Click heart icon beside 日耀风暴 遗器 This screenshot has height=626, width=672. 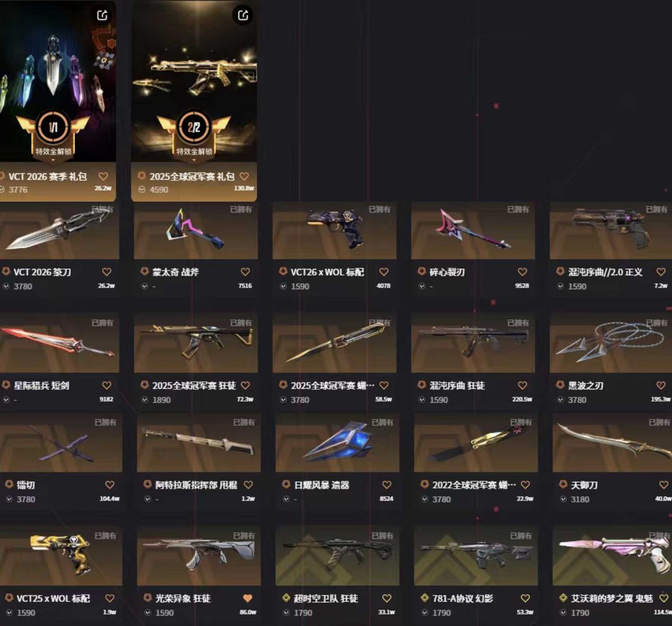pos(386,485)
